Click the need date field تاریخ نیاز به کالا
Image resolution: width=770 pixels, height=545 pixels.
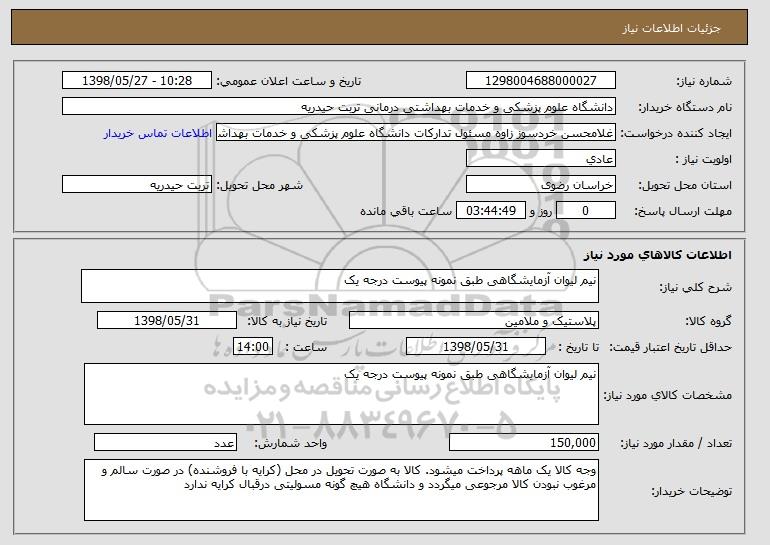pos(167,321)
